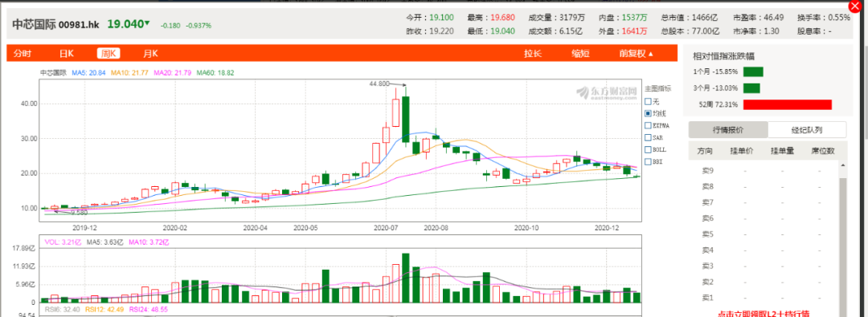
Task: Click 拉长 to stretch the chart
Action: pos(533,54)
